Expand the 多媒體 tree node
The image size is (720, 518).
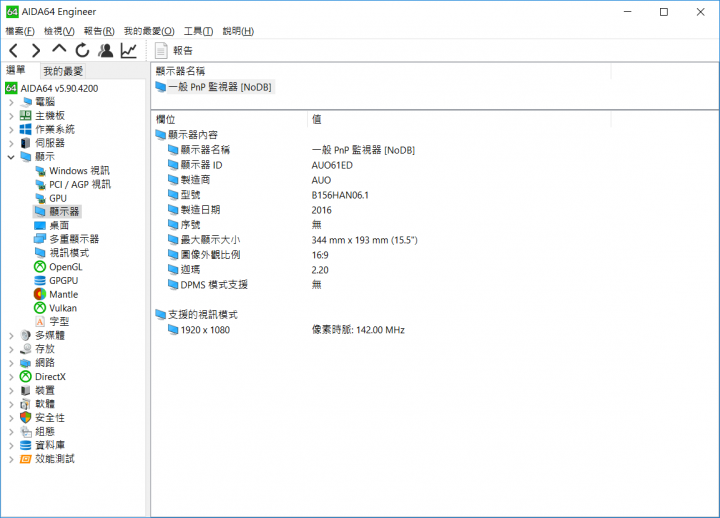(11, 336)
